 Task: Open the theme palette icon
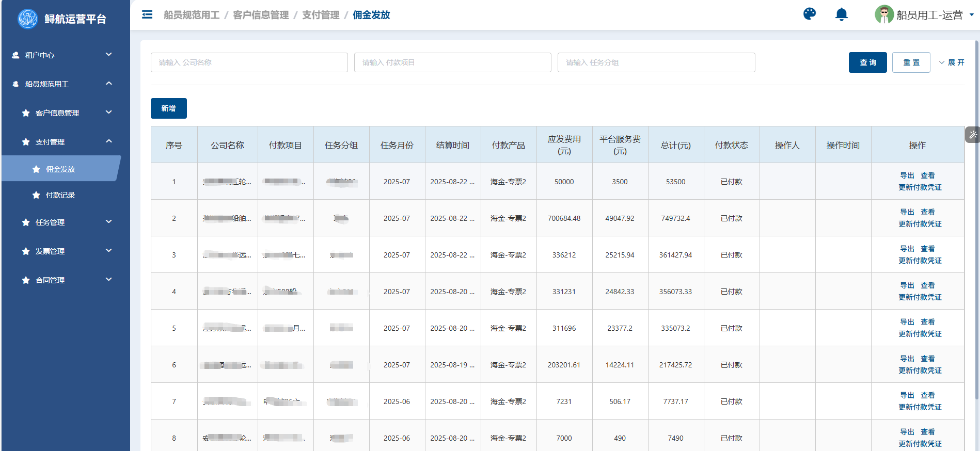point(810,14)
